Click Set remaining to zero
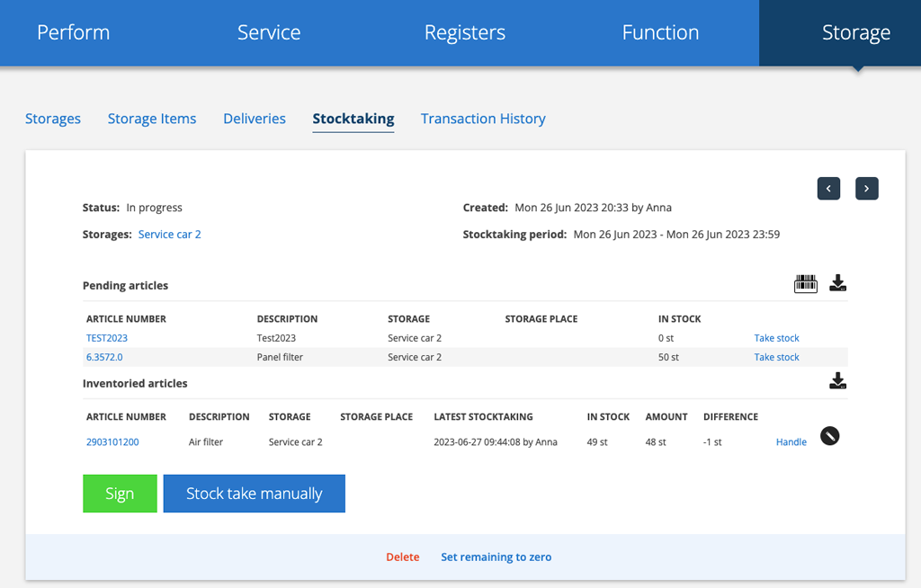Image resolution: width=921 pixels, height=588 pixels. pos(496,557)
